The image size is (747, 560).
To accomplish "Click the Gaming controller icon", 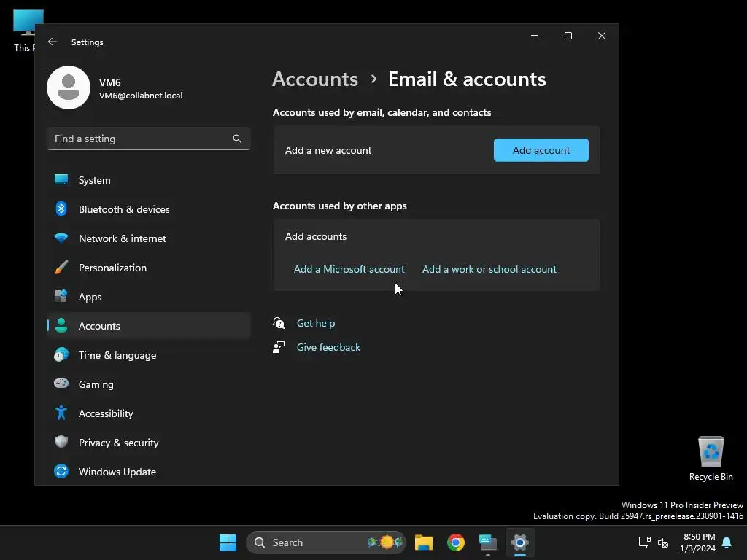I will (61, 384).
